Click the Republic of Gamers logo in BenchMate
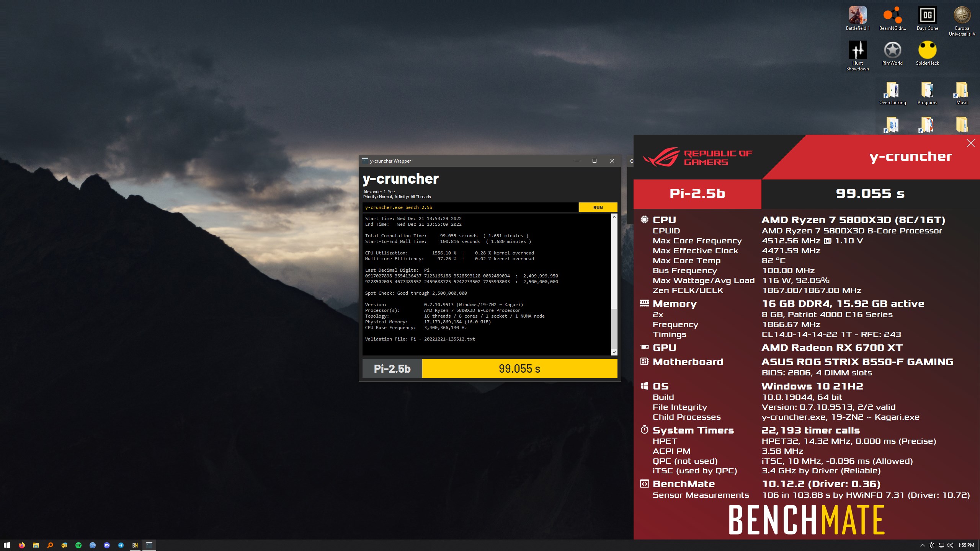Screen dimensions: 980x551 (697, 157)
